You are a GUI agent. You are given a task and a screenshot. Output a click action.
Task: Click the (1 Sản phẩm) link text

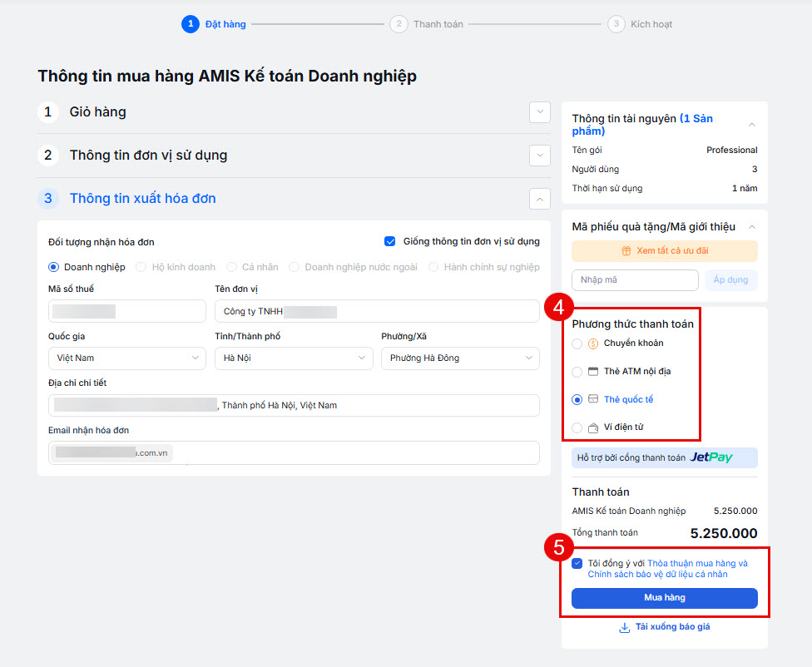642,125
